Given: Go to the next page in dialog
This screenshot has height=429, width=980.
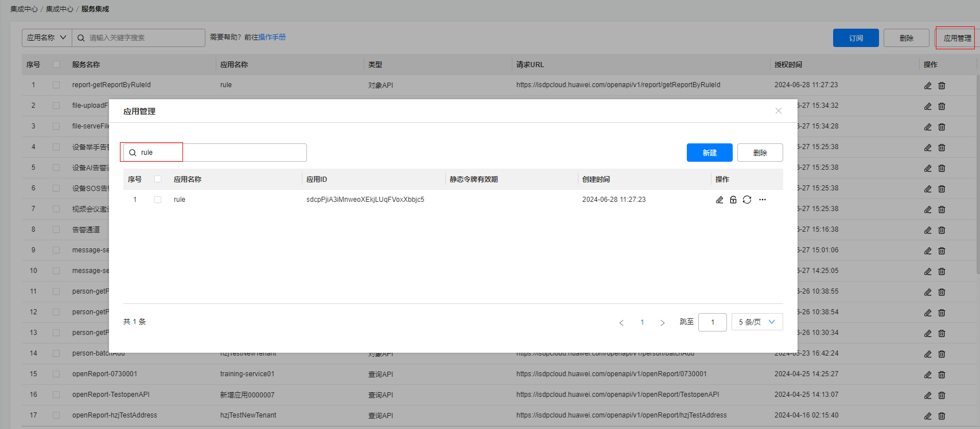Looking at the screenshot, I should pyautogui.click(x=663, y=322).
